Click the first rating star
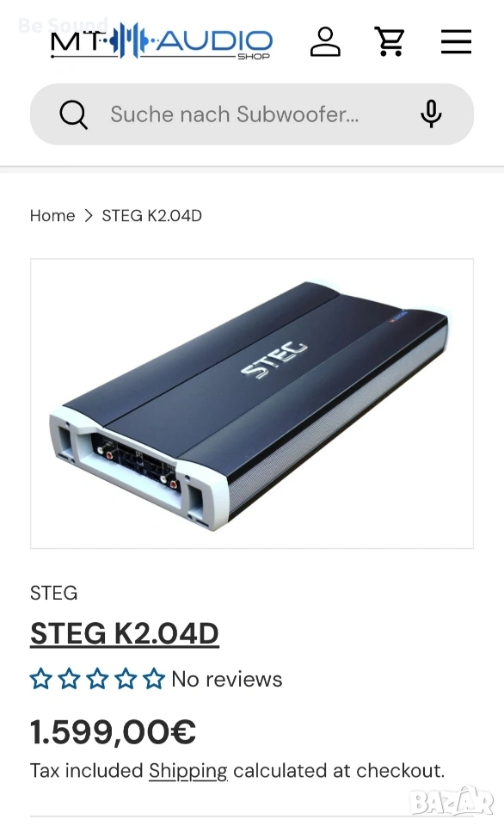This screenshot has width=504, height=826. pyautogui.click(x=41, y=679)
